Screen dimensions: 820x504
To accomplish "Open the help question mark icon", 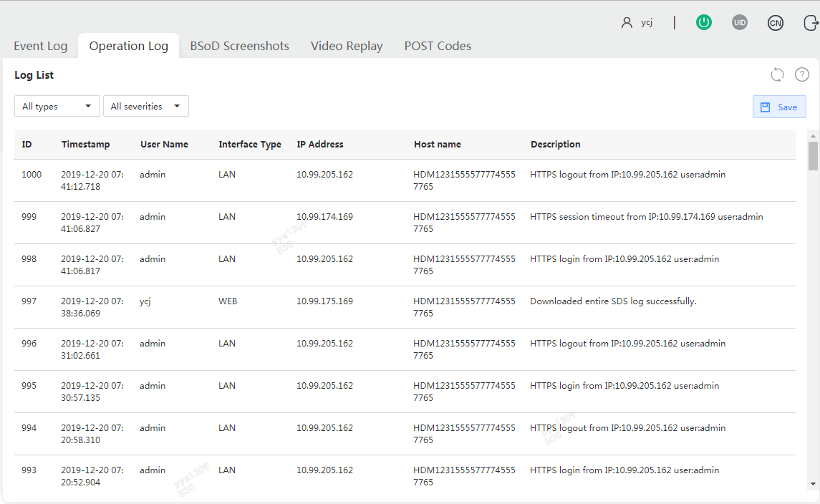I will coord(801,74).
